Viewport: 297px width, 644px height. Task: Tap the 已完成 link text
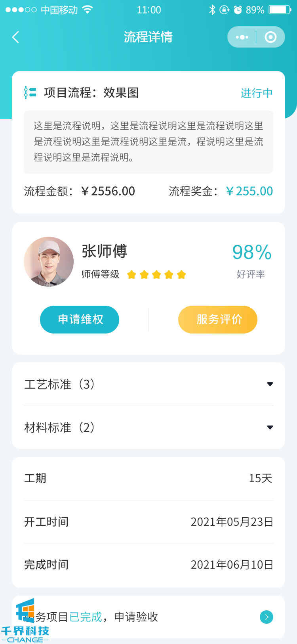click(86, 617)
